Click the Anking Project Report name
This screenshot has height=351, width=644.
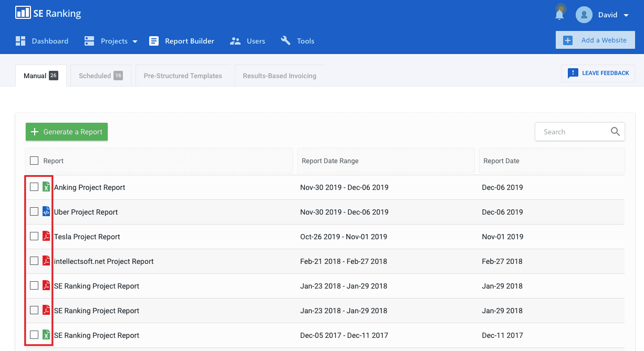[x=89, y=187]
